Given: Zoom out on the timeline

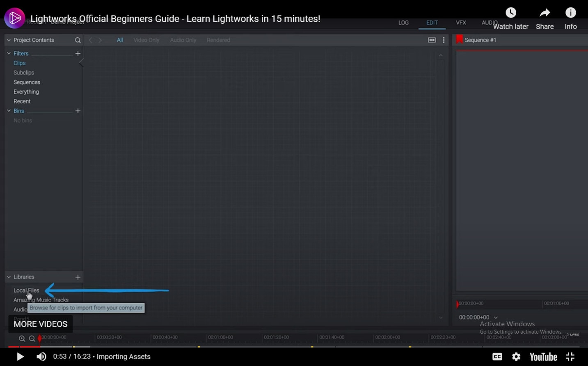Looking at the screenshot, I should 32,339.
